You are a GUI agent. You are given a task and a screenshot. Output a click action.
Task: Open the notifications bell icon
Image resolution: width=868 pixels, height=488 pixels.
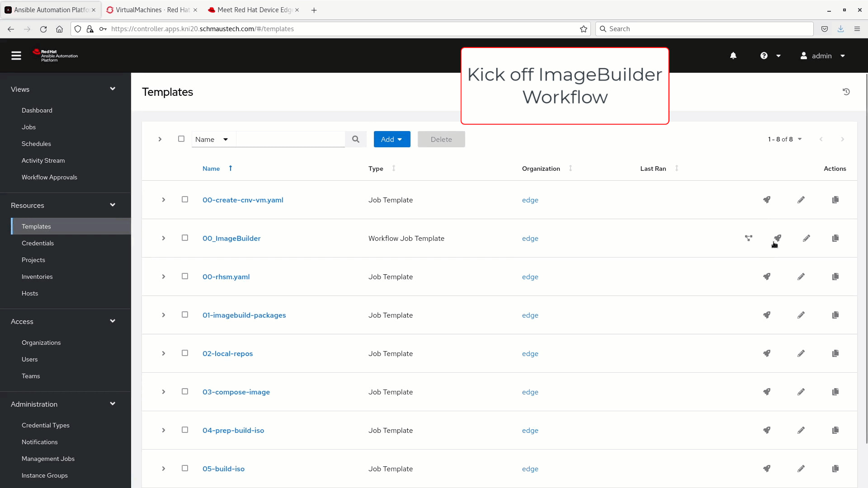coord(733,56)
